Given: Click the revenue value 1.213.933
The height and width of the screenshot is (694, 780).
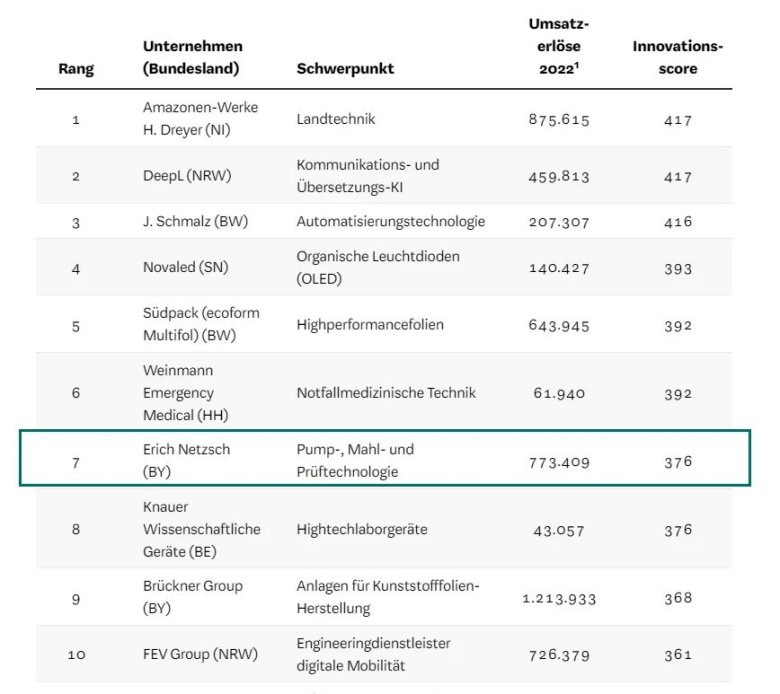Looking at the screenshot, I should 559,598.
